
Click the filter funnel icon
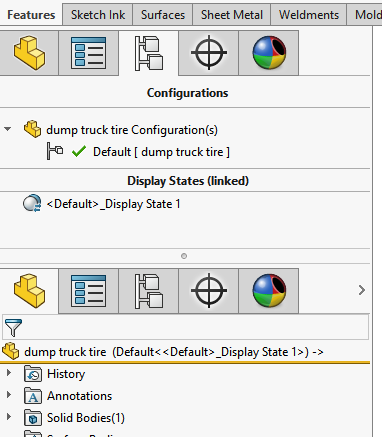[13, 327]
